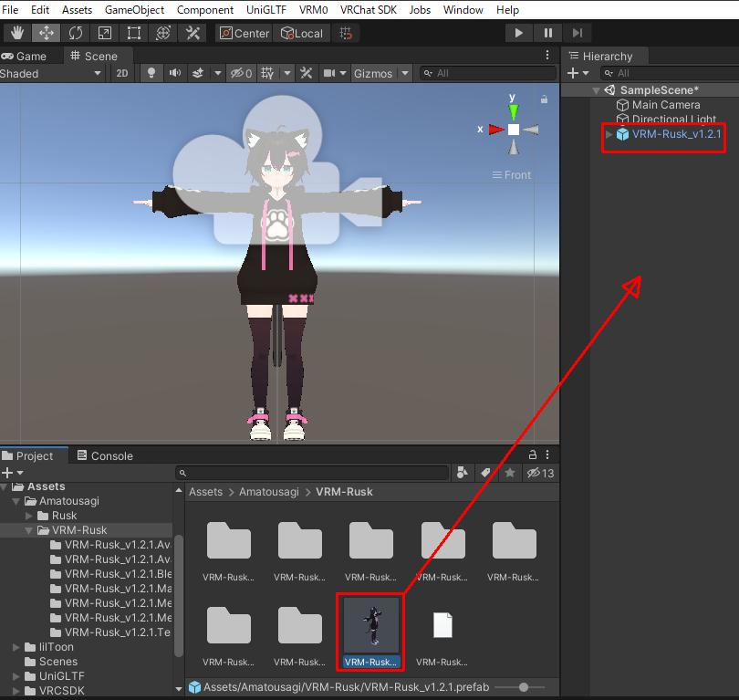Screen dimensions: 739x700
Task: Toggle pivot Center mode
Action: (x=245, y=33)
